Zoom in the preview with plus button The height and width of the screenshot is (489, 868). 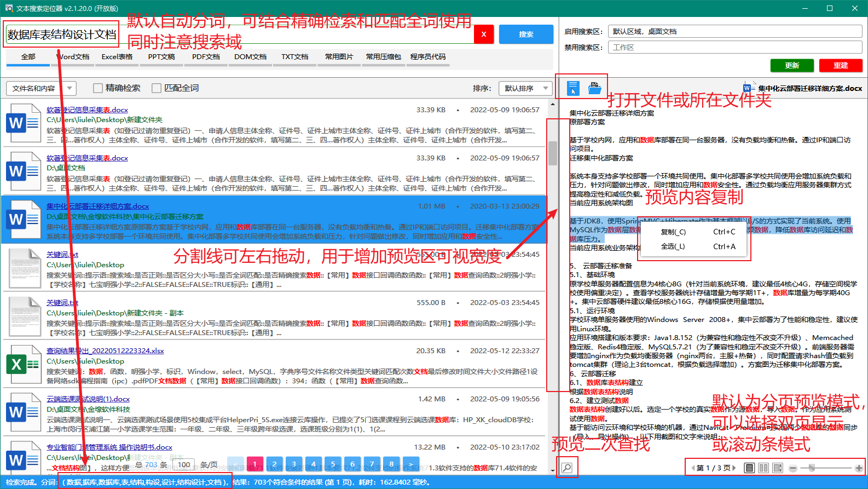[x=859, y=468]
